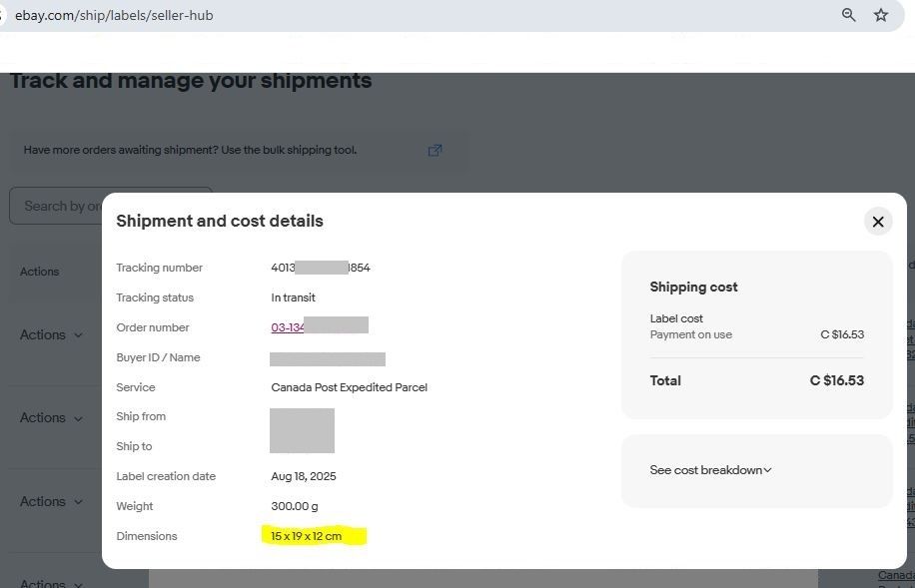Open bulk shipping tool external link icon
Viewport: 915px width, 588px height.
click(x=435, y=151)
